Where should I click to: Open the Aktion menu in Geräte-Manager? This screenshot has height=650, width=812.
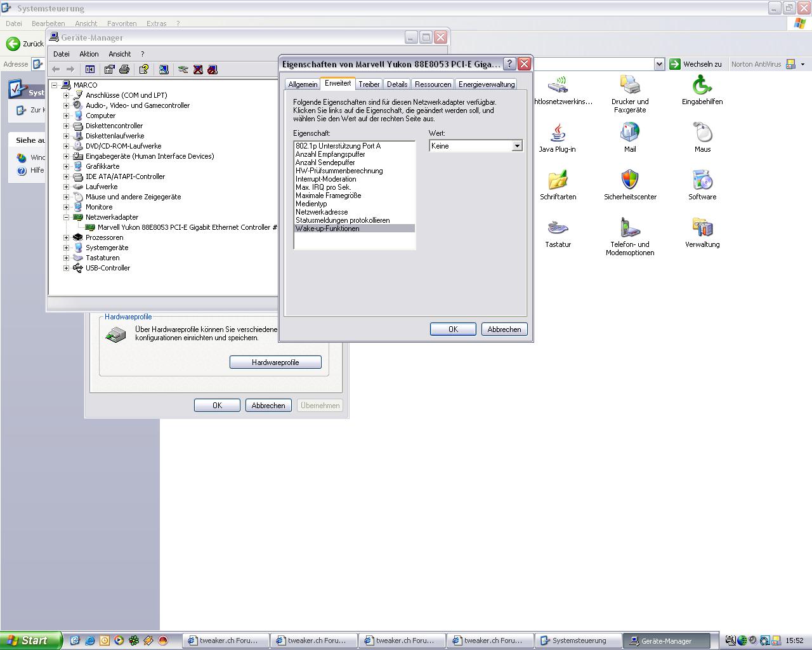(89, 54)
